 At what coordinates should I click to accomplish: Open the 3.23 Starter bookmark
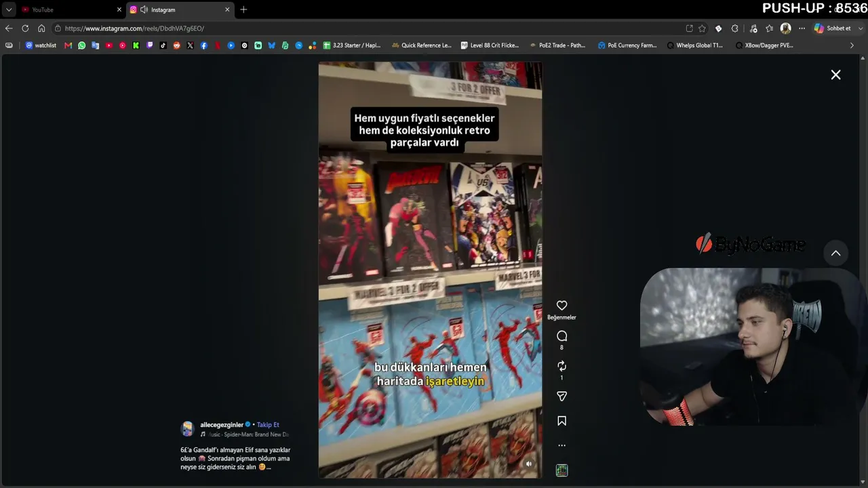coord(352,45)
